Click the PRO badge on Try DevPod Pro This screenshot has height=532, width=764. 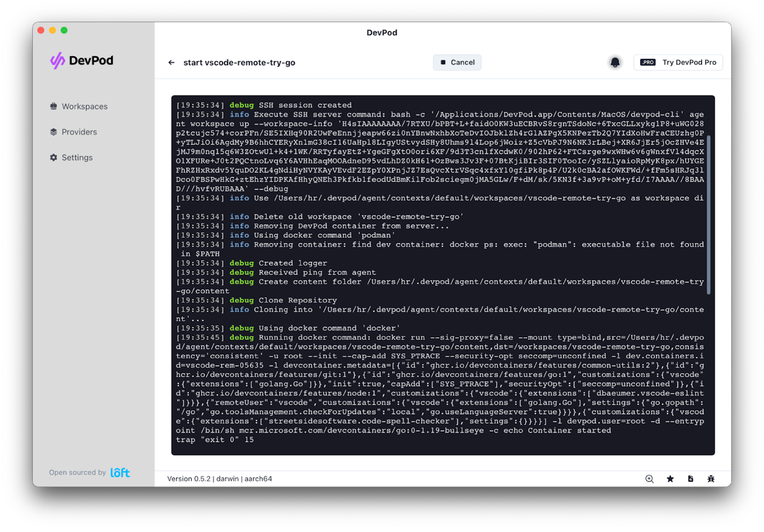(x=648, y=62)
